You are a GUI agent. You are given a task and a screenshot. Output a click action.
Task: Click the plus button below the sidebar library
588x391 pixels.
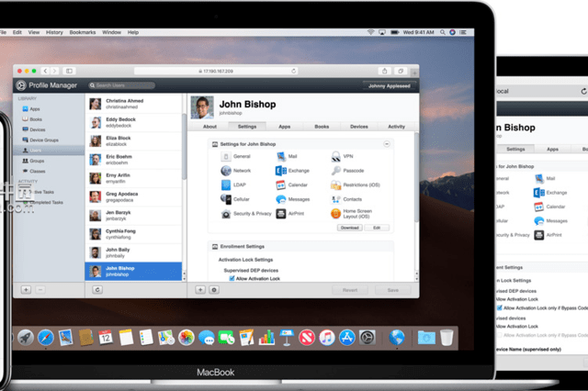26,289
